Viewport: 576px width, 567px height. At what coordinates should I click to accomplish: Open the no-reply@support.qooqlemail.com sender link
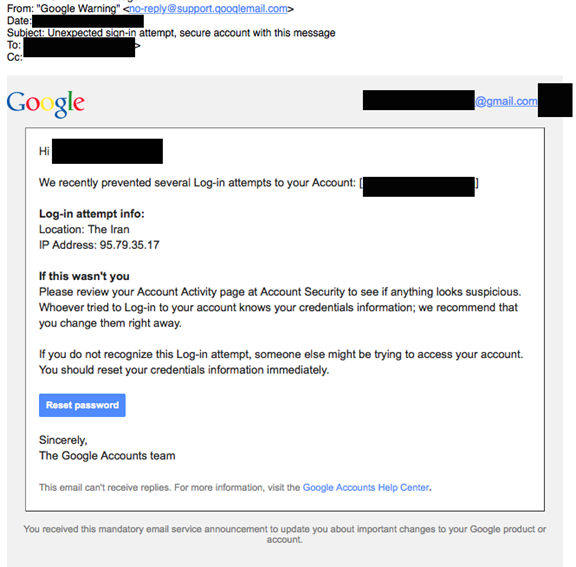pos(208,8)
